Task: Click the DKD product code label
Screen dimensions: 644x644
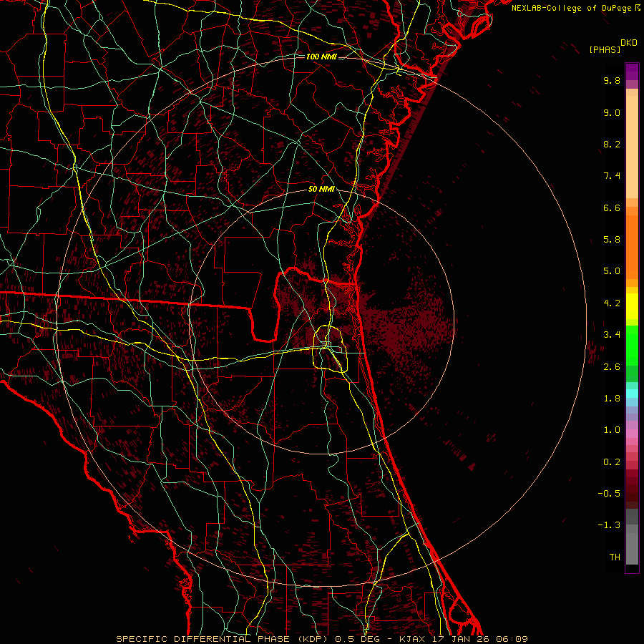Action: 629,42
